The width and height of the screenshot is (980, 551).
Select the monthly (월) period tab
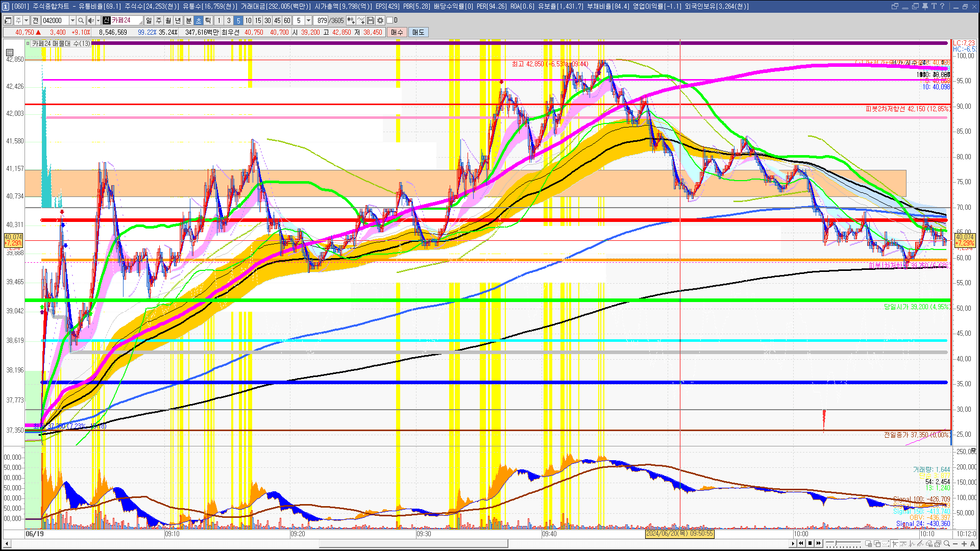point(168,20)
